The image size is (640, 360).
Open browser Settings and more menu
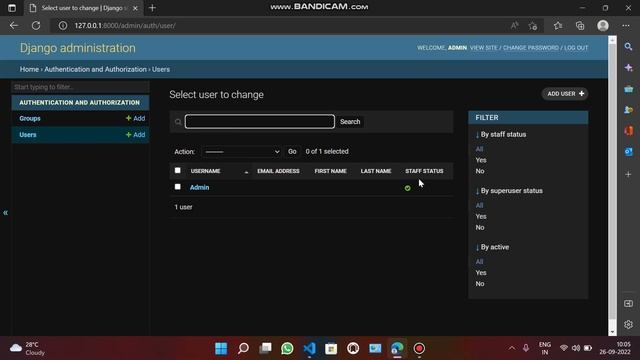coord(626,25)
